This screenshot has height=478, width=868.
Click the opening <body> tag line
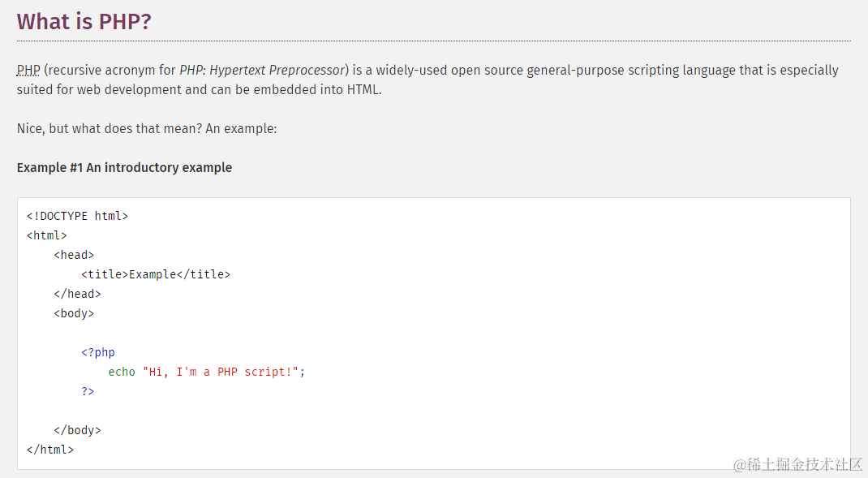click(74, 313)
